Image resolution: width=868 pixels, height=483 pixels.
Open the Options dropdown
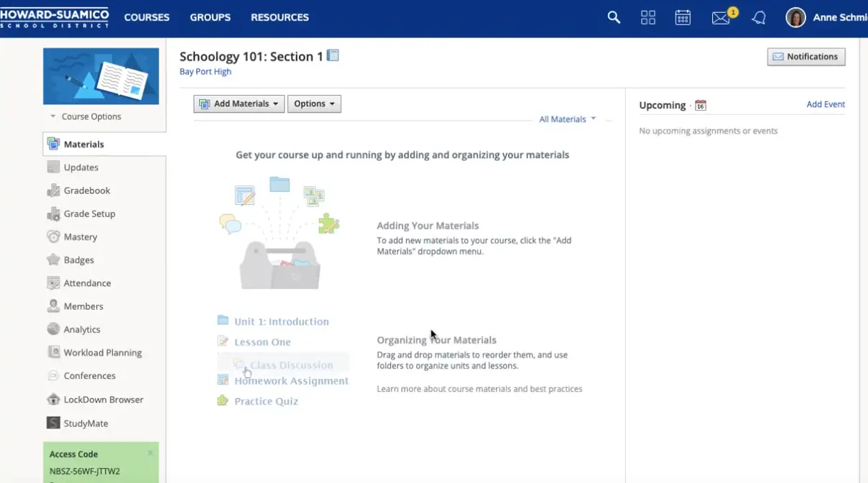click(x=314, y=103)
